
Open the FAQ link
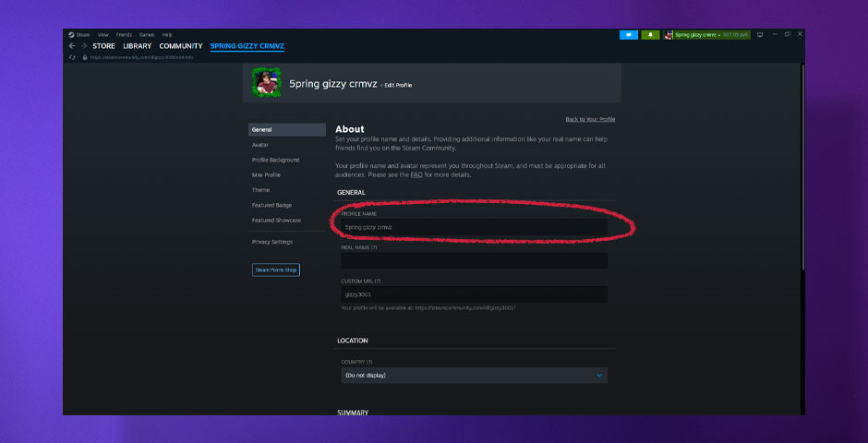[416, 174]
